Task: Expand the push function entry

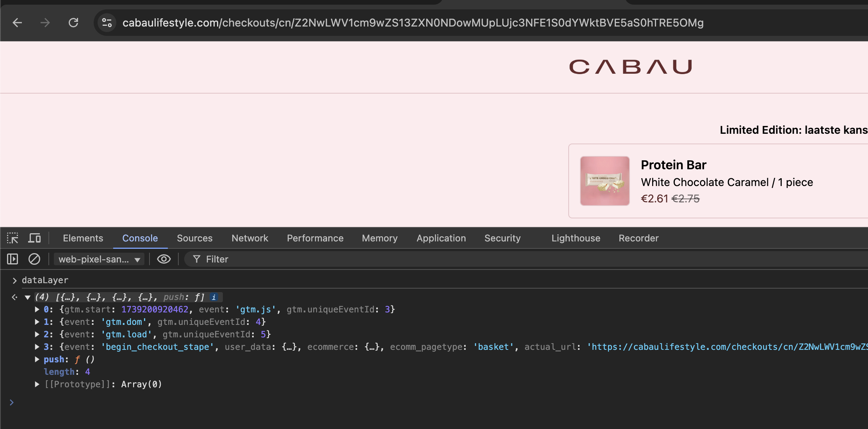Action: [37, 360]
